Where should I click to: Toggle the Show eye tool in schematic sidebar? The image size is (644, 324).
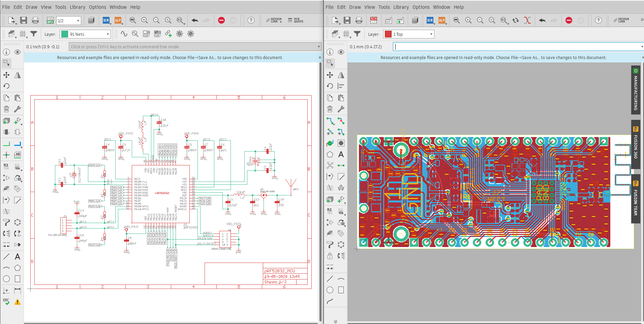(x=18, y=52)
